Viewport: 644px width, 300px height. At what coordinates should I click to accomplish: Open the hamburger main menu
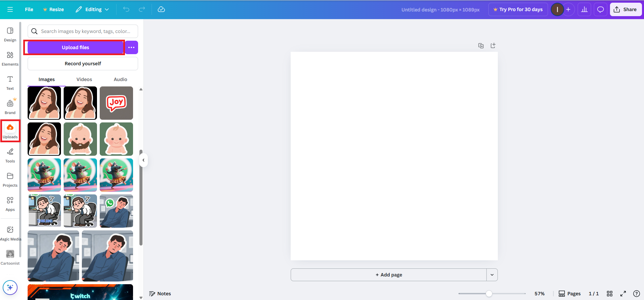pos(10,9)
